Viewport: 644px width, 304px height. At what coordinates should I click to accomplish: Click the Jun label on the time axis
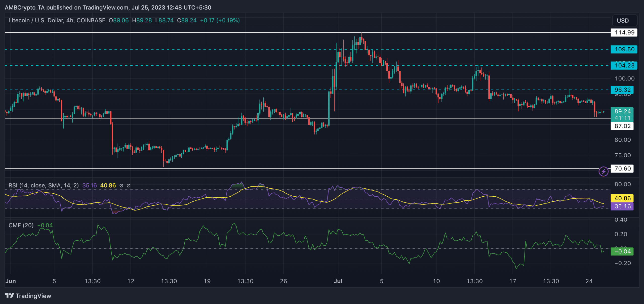[11, 281]
